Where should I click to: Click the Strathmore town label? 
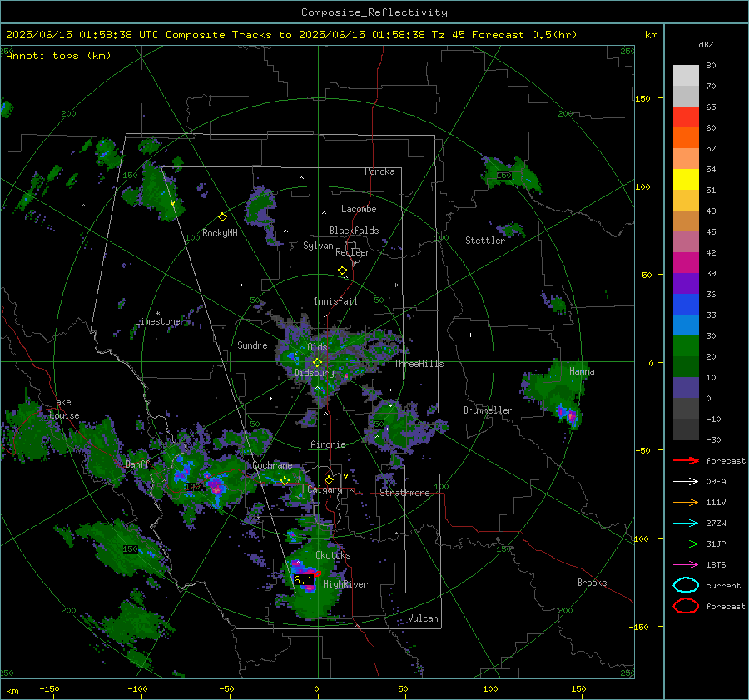pos(404,493)
